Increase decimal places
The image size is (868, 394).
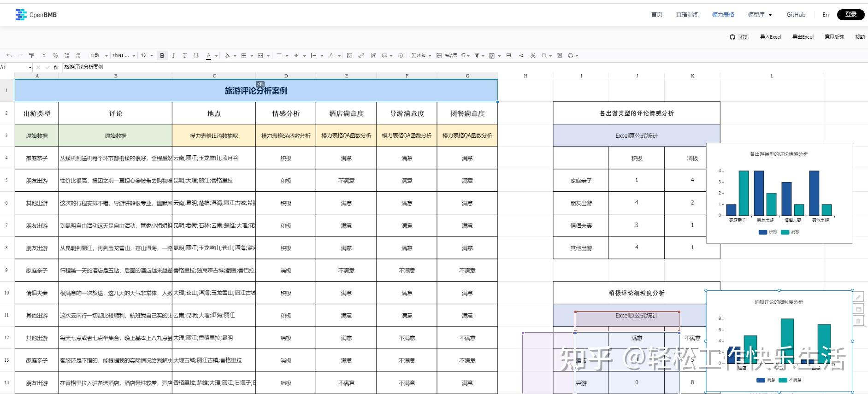78,55
